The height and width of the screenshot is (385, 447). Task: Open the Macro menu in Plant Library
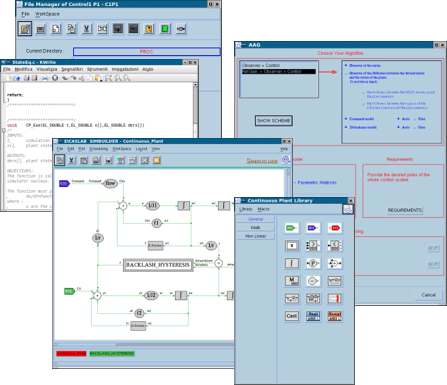263,209
